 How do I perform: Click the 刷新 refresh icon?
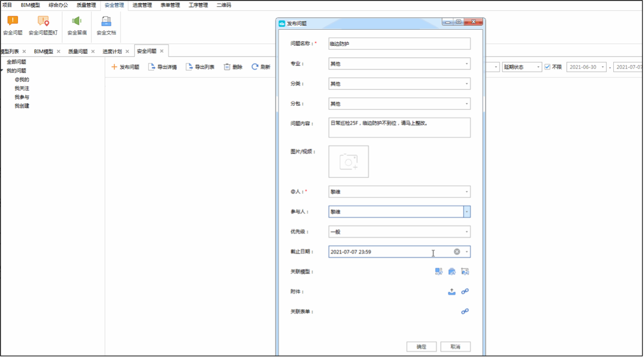[255, 66]
